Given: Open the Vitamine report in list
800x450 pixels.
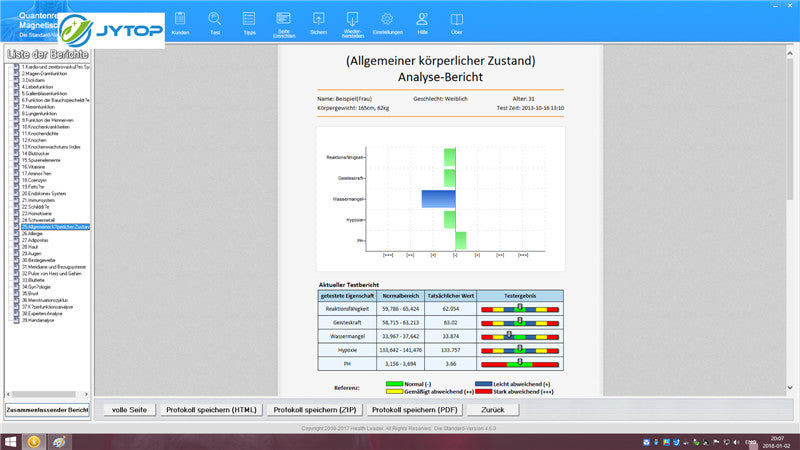Looking at the screenshot, I should point(34,166).
